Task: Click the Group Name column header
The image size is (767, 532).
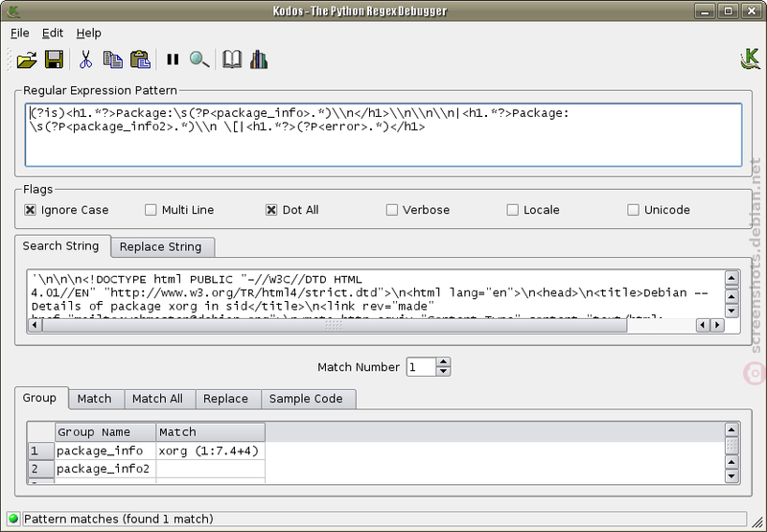Action: coord(105,432)
